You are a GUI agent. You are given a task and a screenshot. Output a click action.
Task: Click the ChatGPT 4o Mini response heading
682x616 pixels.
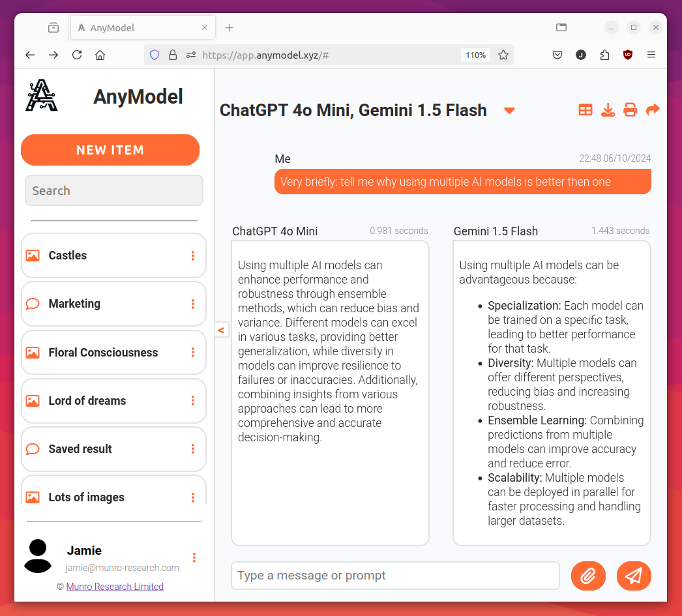(275, 231)
